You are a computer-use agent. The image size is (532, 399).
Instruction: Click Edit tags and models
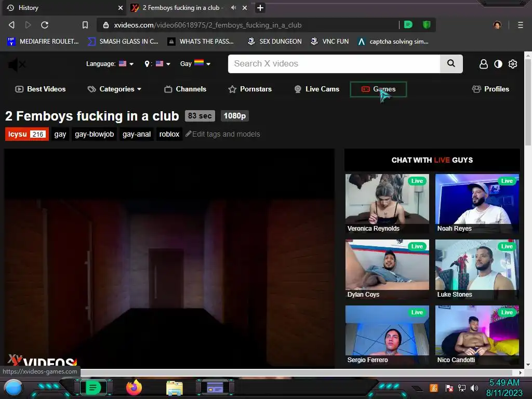tap(223, 134)
